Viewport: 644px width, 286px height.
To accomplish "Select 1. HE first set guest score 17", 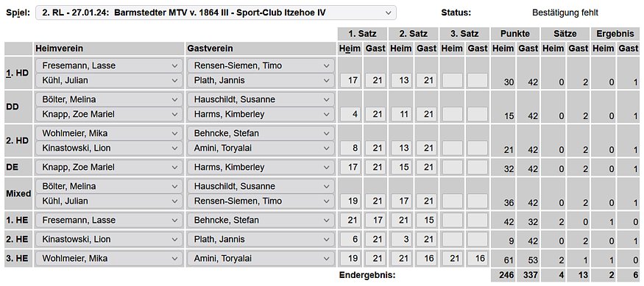I will 376,221.
